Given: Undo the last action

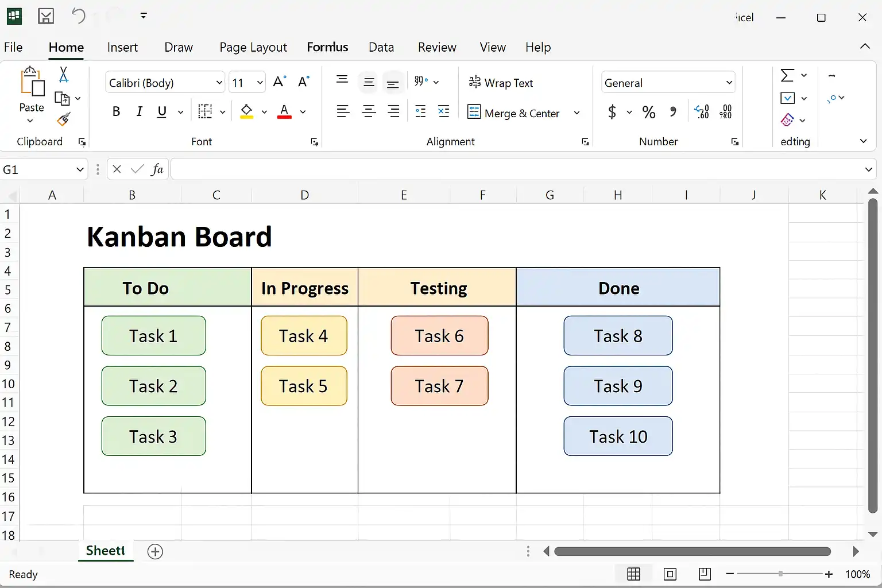Looking at the screenshot, I should click(x=79, y=16).
